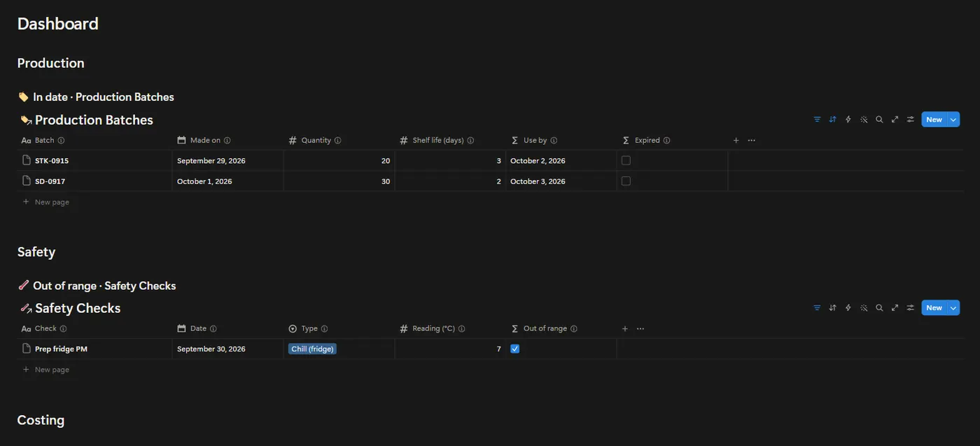980x446 pixels.
Task: Click the AI magic wand in Safety Checks
Action: [x=864, y=307]
